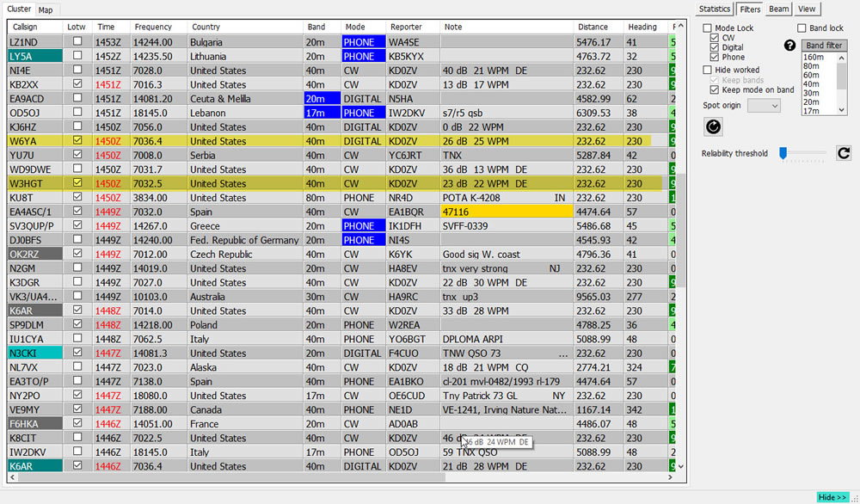Select the N3CKI callsign cell

(x=35, y=353)
